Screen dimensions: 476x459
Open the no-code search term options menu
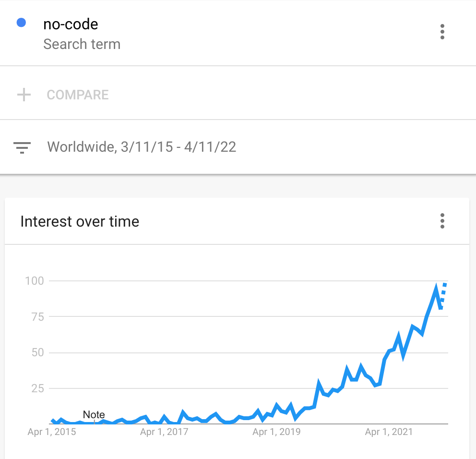(442, 32)
